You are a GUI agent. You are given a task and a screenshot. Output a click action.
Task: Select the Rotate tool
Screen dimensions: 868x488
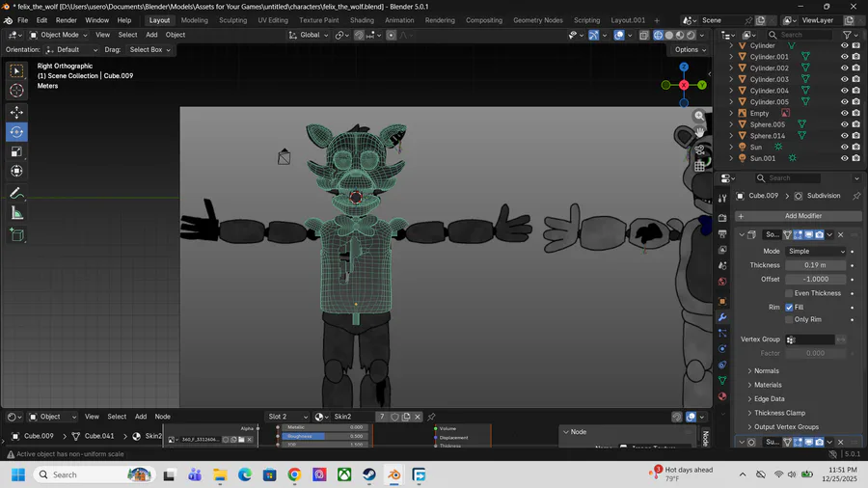(x=16, y=132)
